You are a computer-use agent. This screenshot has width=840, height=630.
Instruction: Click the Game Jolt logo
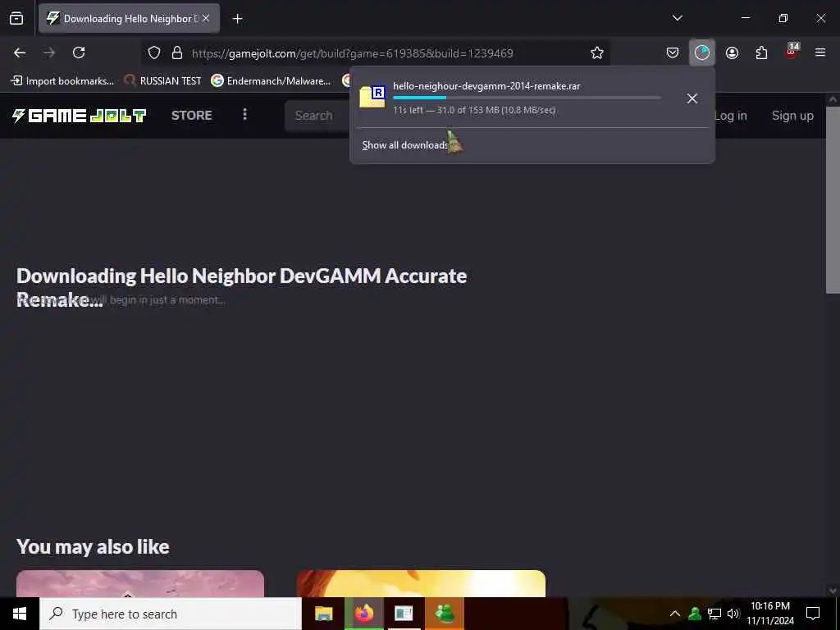80,115
